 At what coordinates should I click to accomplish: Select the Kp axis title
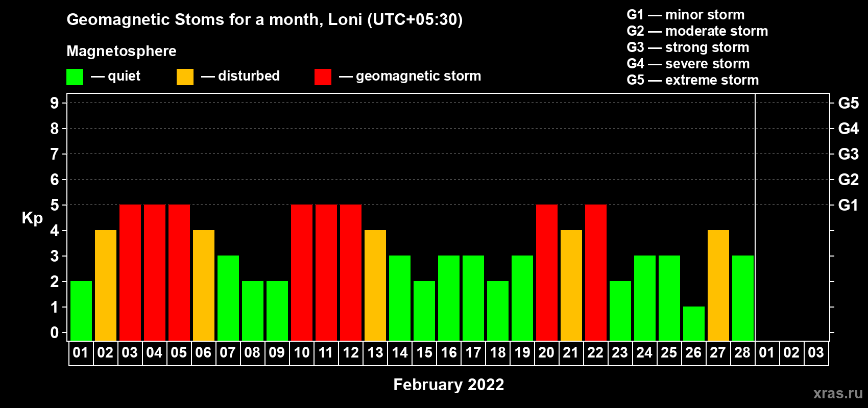tap(32, 218)
